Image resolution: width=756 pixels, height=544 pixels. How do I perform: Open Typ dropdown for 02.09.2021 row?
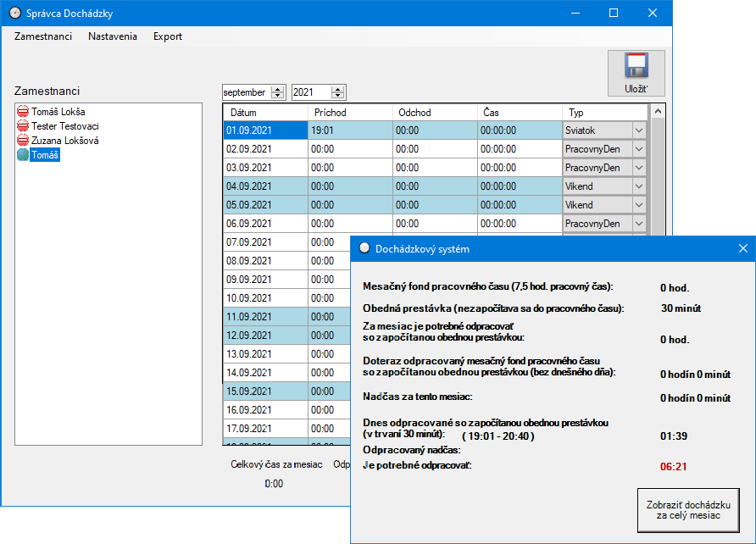pyautogui.click(x=639, y=149)
